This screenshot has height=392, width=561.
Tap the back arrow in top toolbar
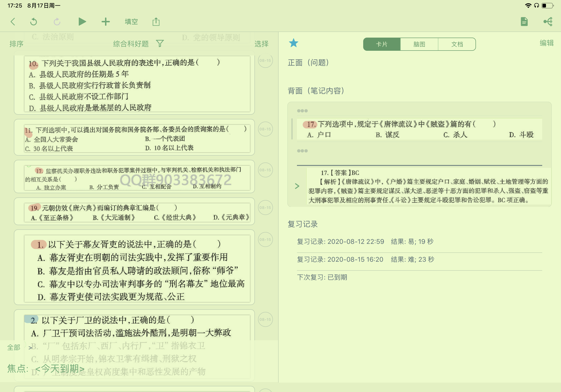pos(13,22)
